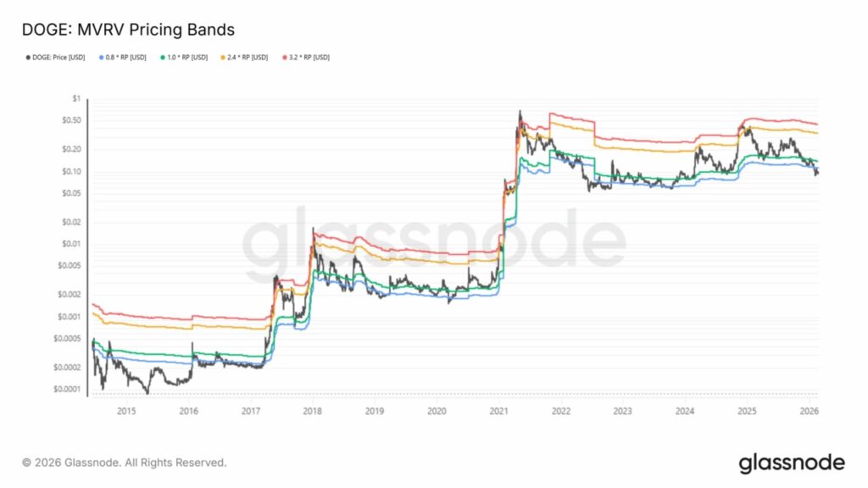This screenshot has height=488, width=868.
Task: Toggle the 0.8 * RP [USD] series label
Action: tap(129, 58)
